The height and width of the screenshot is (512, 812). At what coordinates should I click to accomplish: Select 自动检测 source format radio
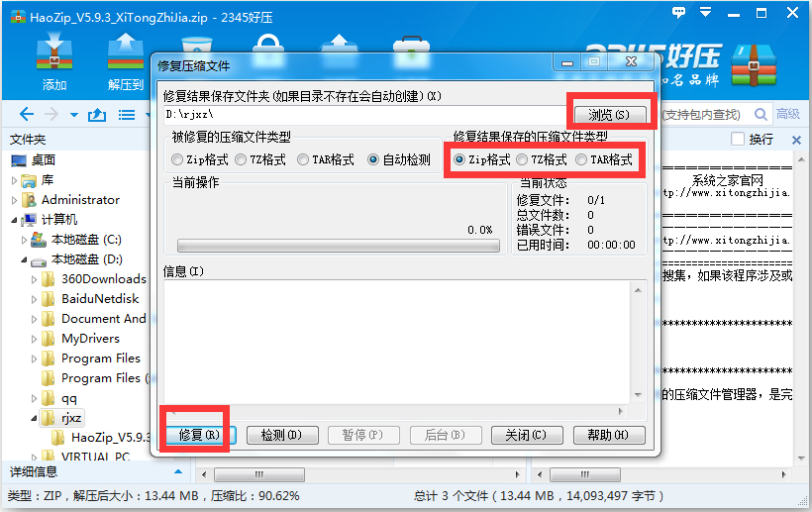click(373, 160)
